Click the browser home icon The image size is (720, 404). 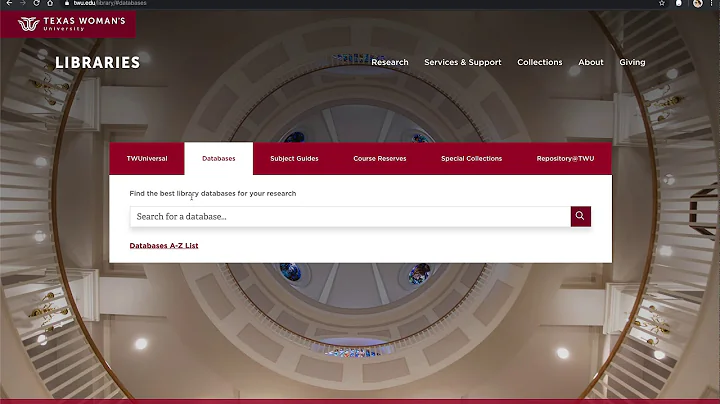[50, 3]
